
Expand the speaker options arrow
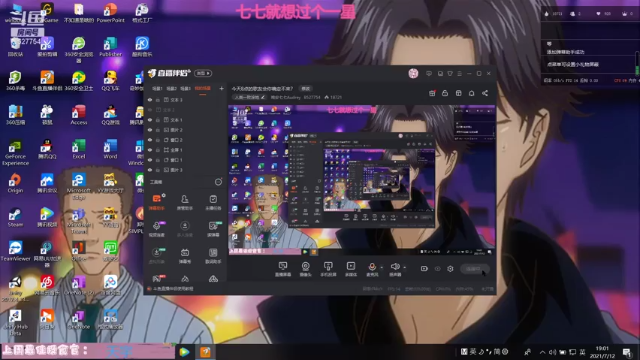(x=404, y=268)
